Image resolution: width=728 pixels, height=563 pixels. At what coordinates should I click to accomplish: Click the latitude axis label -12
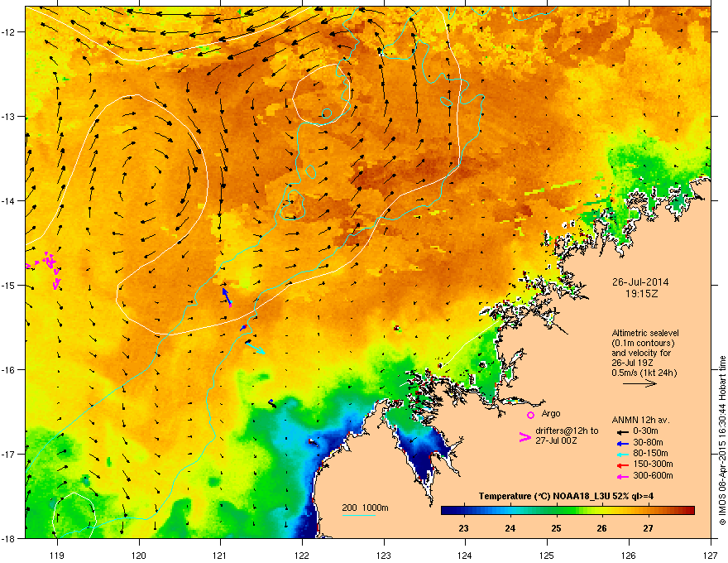(9, 32)
